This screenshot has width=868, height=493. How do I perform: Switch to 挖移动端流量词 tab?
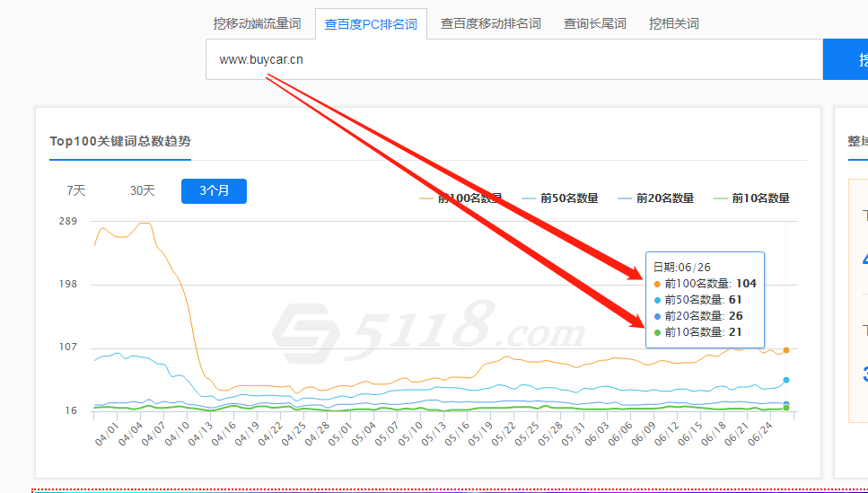[x=257, y=24]
